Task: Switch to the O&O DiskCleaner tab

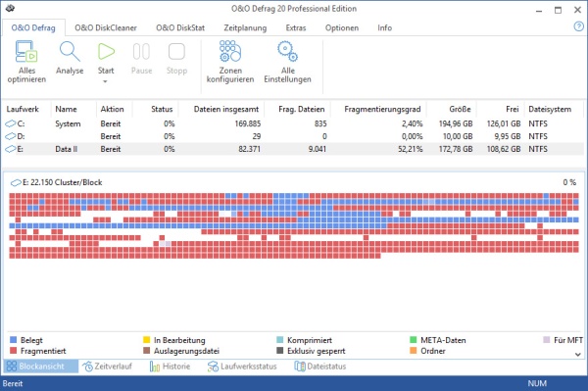Action: pyautogui.click(x=106, y=27)
